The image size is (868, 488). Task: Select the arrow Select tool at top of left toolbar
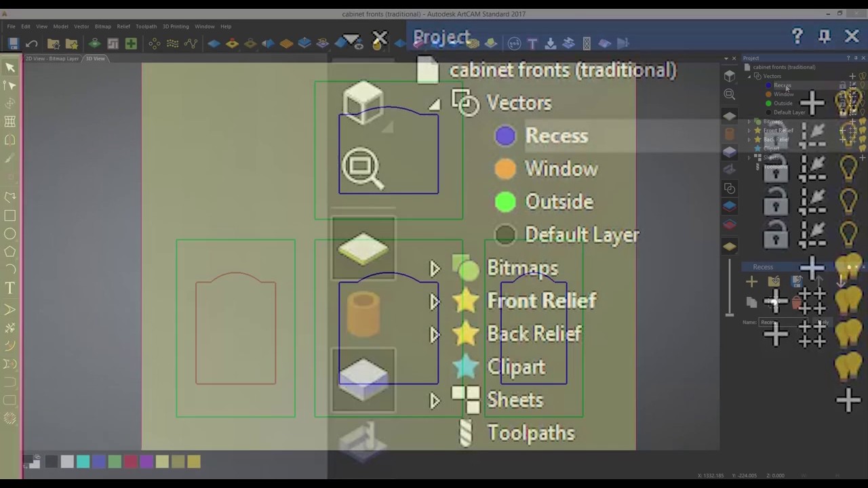pos(10,67)
